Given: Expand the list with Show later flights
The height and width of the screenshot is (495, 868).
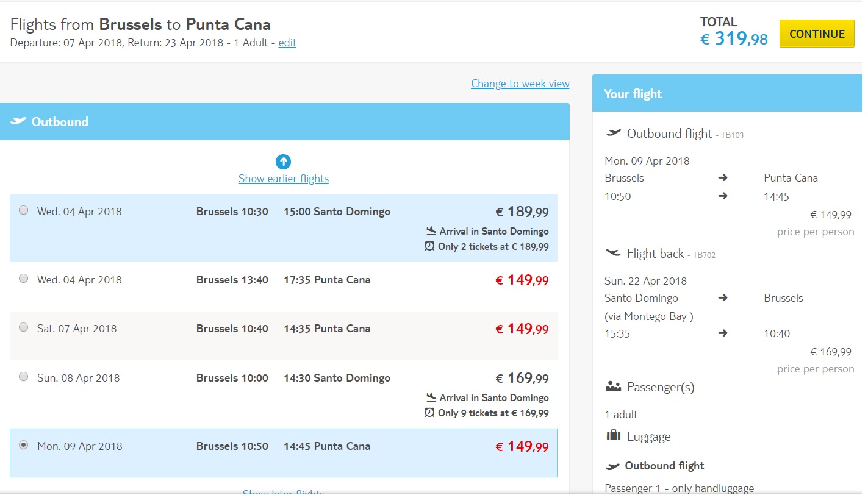Looking at the screenshot, I should coord(283,491).
